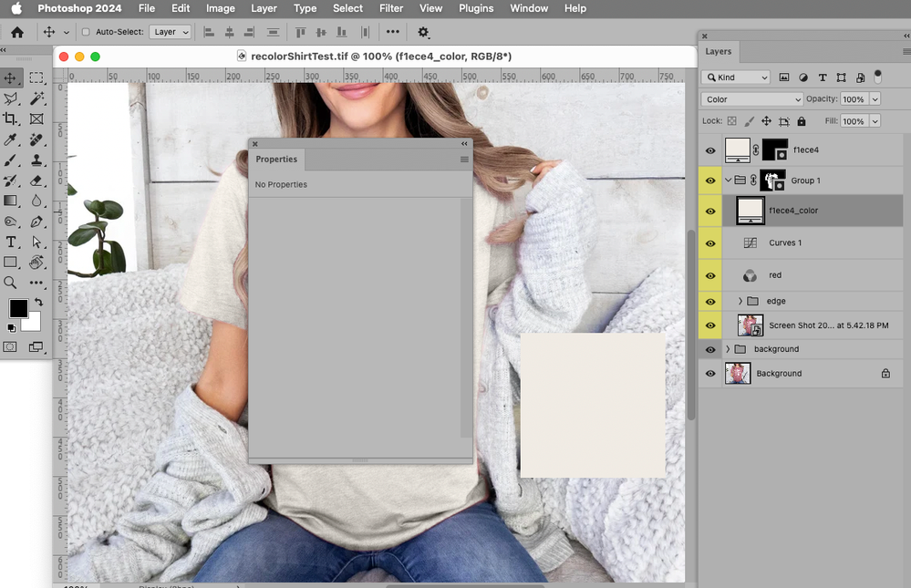Select the Eyedropper tool in toolbar
Image resolution: width=911 pixels, height=588 pixels.
tap(11, 139)
